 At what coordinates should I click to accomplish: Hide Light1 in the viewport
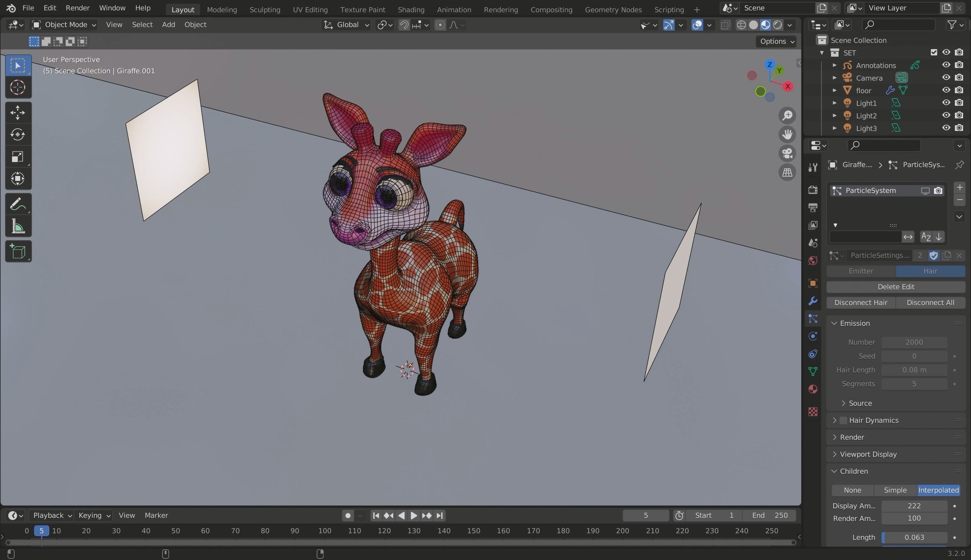coord(946,103)
